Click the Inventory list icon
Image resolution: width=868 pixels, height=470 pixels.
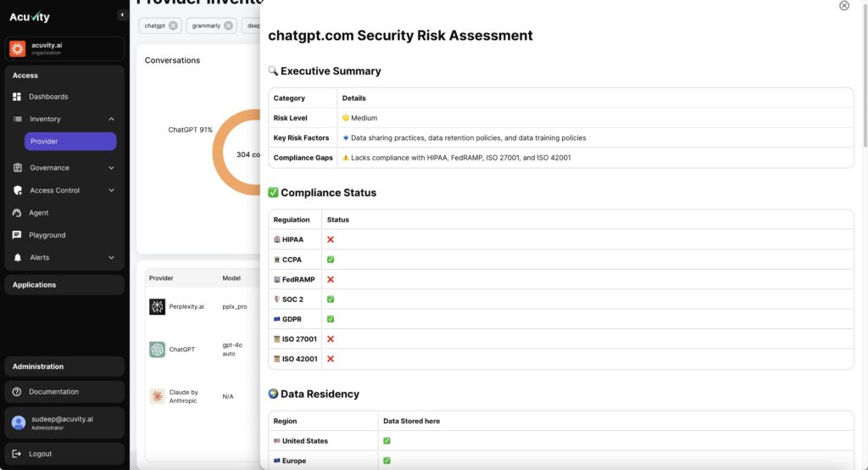[18, 119]
